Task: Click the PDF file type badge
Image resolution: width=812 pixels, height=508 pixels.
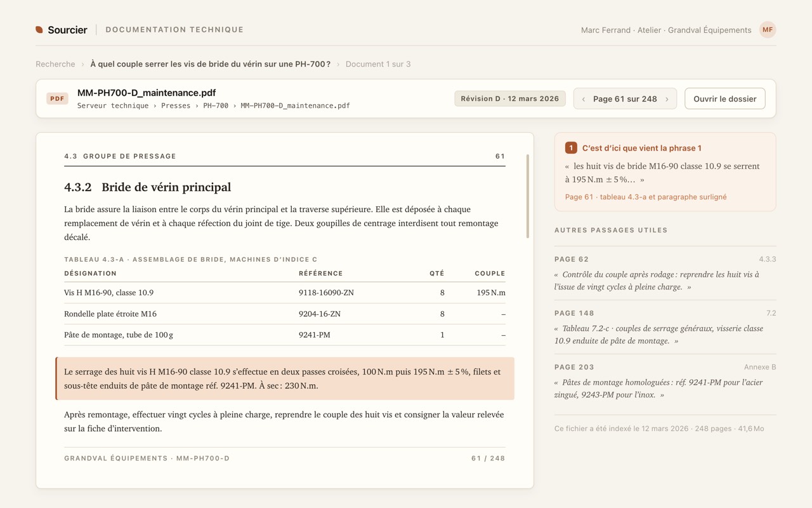Action: coord(57,99)
